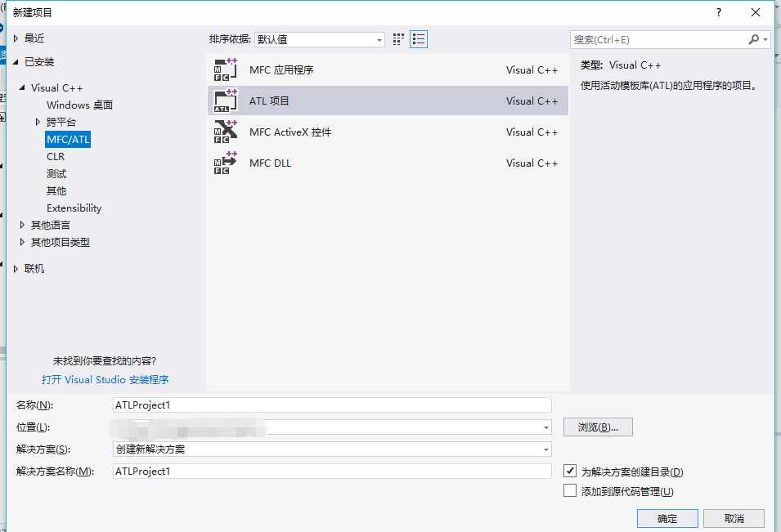Click the search magnifier icon

pyautogui.click(x=754, y=39)
